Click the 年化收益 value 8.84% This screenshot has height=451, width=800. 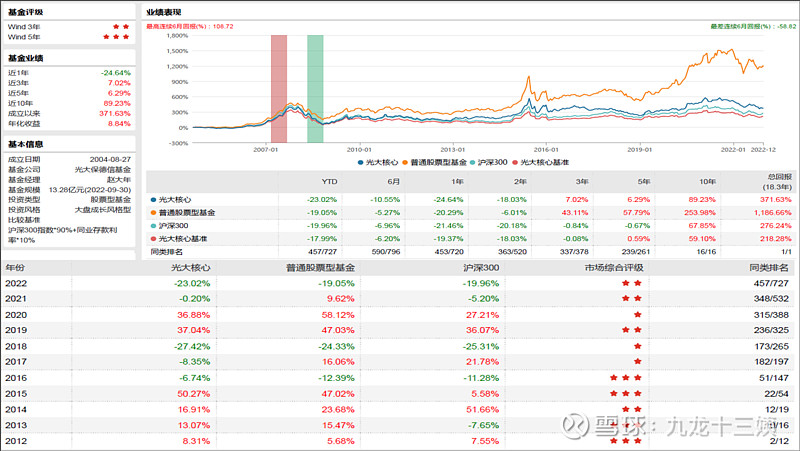point(119,123)
